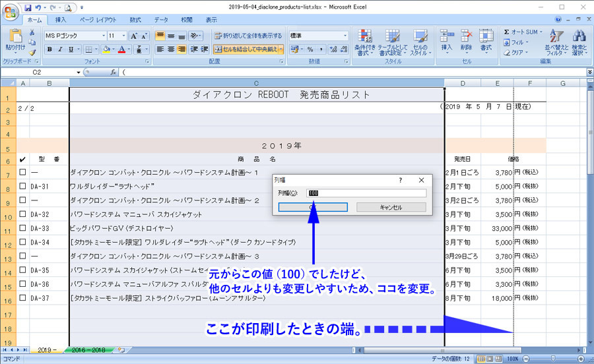This screenshot has height=364, width=594.
Task: Open sort and filter (並べ替えとフィルタ) menu
Action: coord(557,43)
